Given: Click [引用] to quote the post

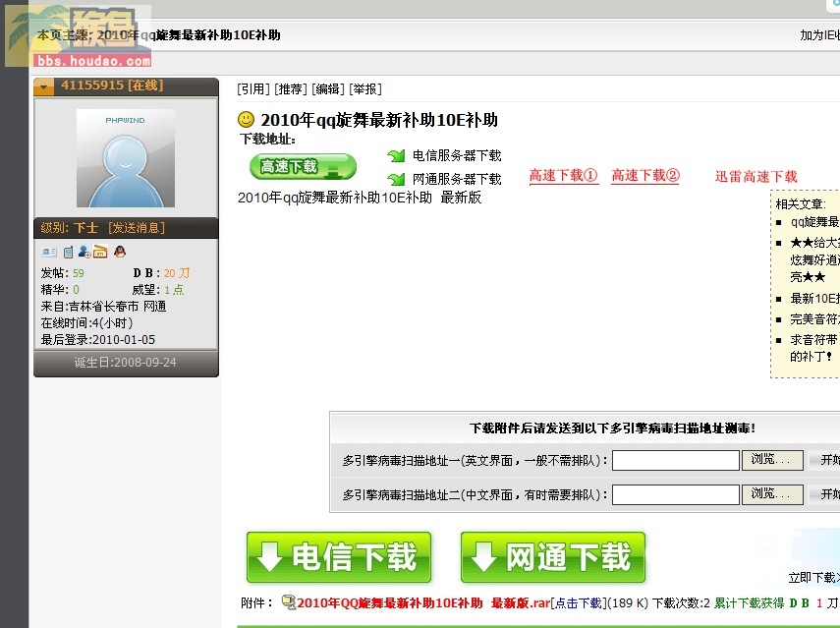Looking at the screenshot, I should [x=253, y=89].
